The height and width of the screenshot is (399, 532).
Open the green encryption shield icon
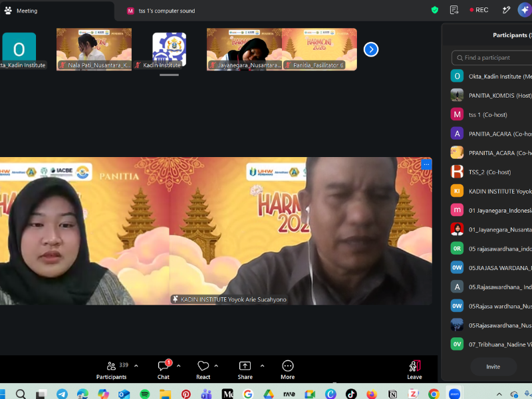[x=435, y=10]
